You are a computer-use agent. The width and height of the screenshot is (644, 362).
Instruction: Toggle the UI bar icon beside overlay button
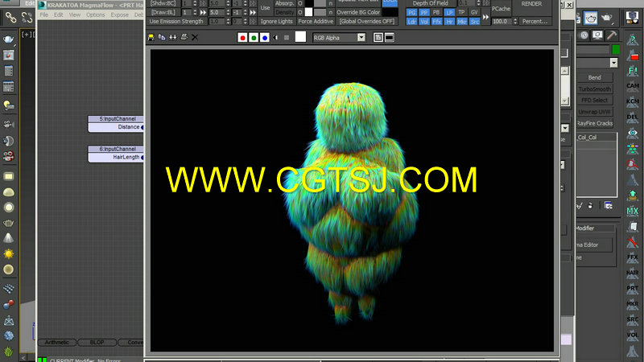(x=390, y=38)
